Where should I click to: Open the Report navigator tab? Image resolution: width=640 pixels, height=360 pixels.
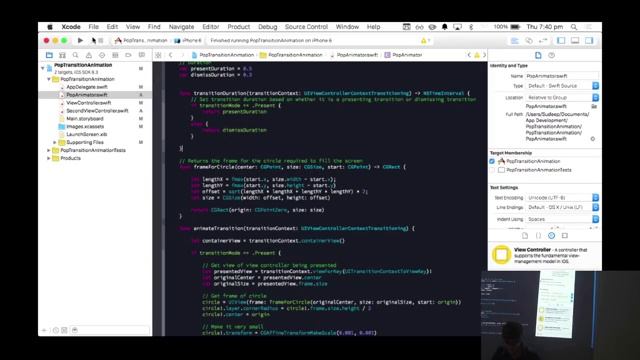pos(142,55)
